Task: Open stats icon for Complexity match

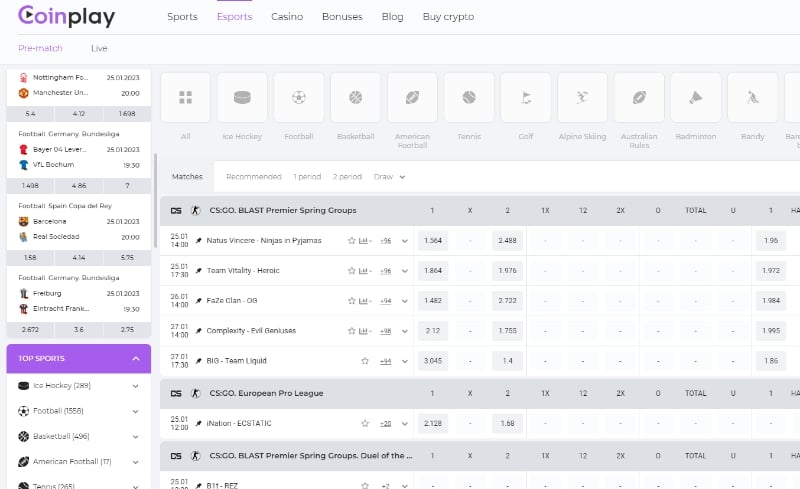Action: pos(364,331)
